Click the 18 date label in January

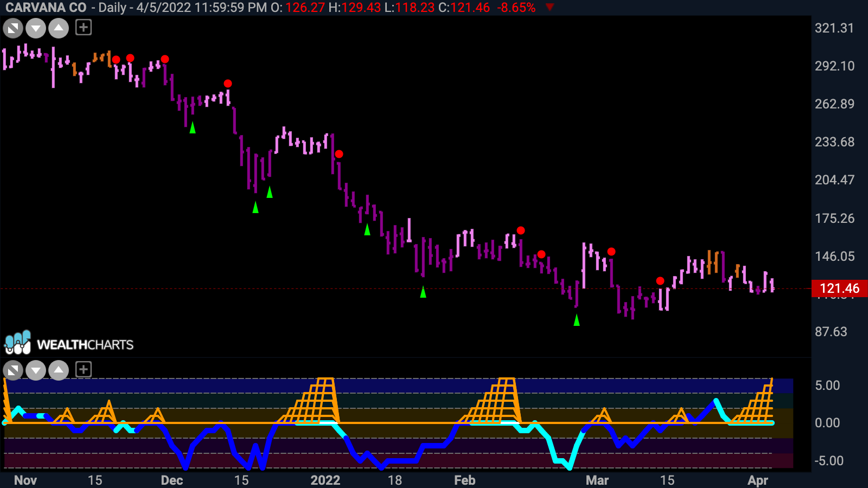click(395, 480)
